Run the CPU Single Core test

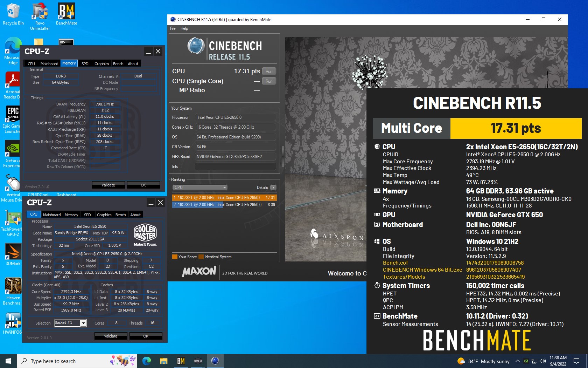(269, 81)
